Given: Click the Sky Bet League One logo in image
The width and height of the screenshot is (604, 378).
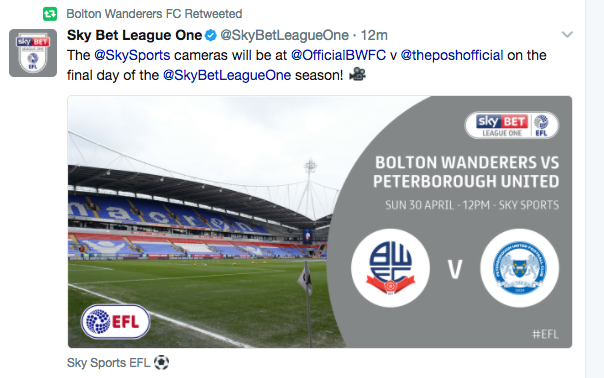Looking at the screenshot, I should pos(512,125).
